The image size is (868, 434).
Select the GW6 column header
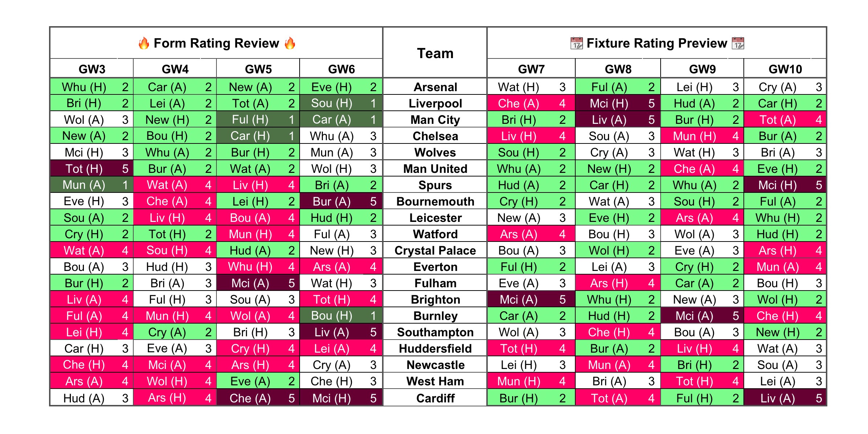click(x=341, y=69)
